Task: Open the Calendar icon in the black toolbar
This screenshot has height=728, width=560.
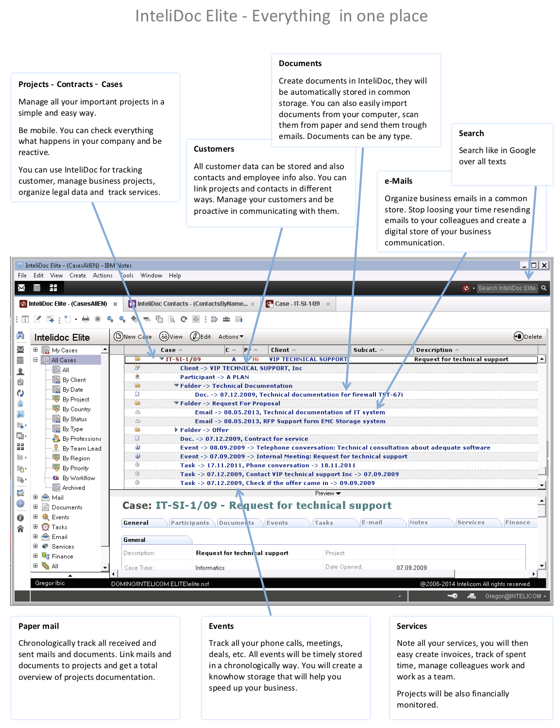Action: click(36, 288)
